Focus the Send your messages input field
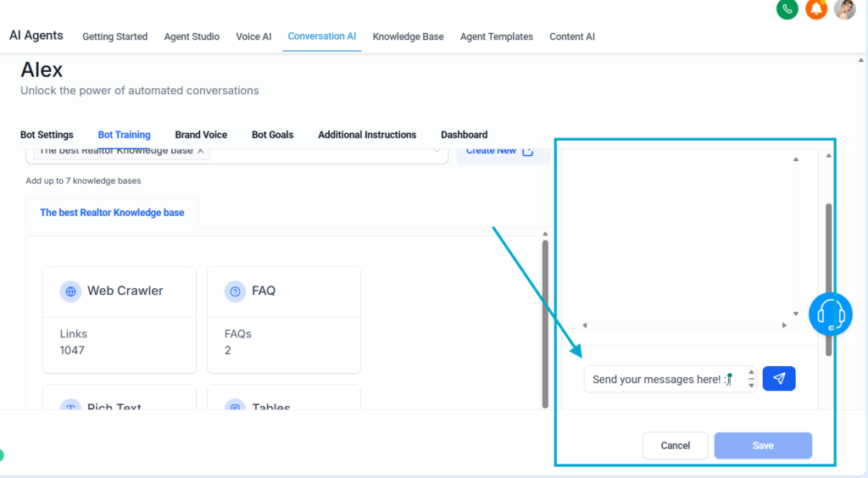The width and height of the screenshot is (868, 478). coord(657,379)
